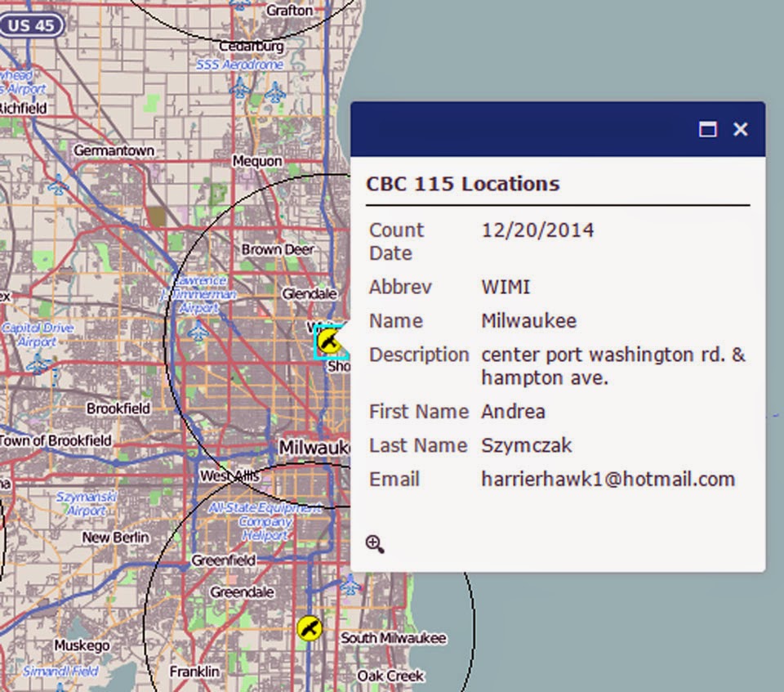784x692 pixels.
Task: Click the New Berlin map label
Action: click(115, 538)
